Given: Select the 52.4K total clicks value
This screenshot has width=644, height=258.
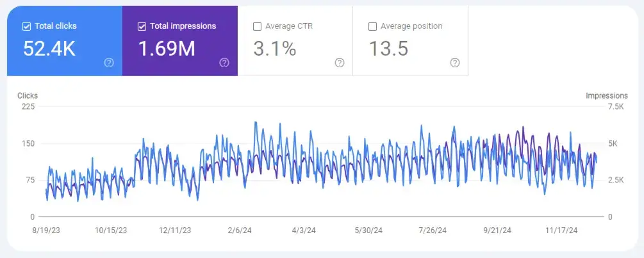Looking at the screenshot, I should [49, 49].
